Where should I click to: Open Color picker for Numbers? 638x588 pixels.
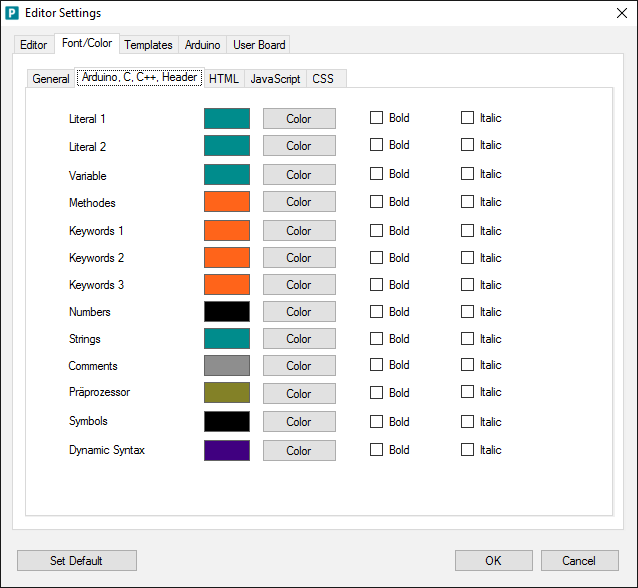pyautogui.click(x=299, y=312)
